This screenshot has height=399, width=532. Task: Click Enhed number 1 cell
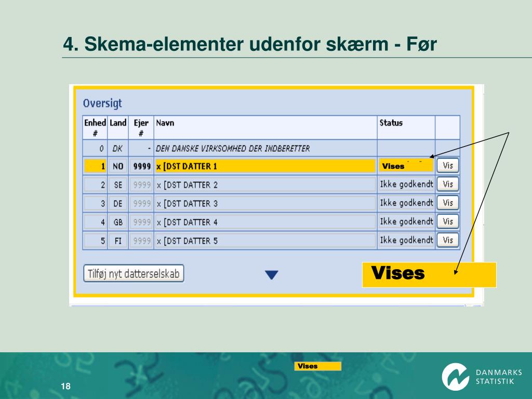click(95, 166)
